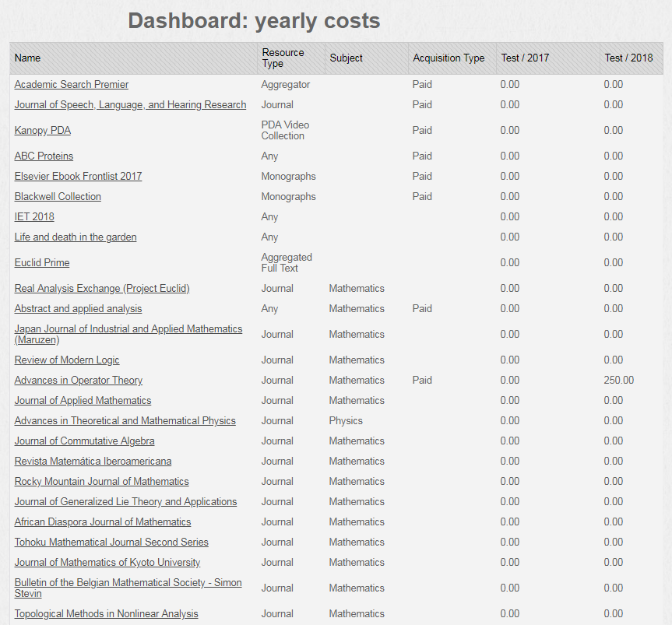Screen dimensions: 672x625
Task: Click Paid in Advances in Operator Theory row
Action: coord(422,380)
